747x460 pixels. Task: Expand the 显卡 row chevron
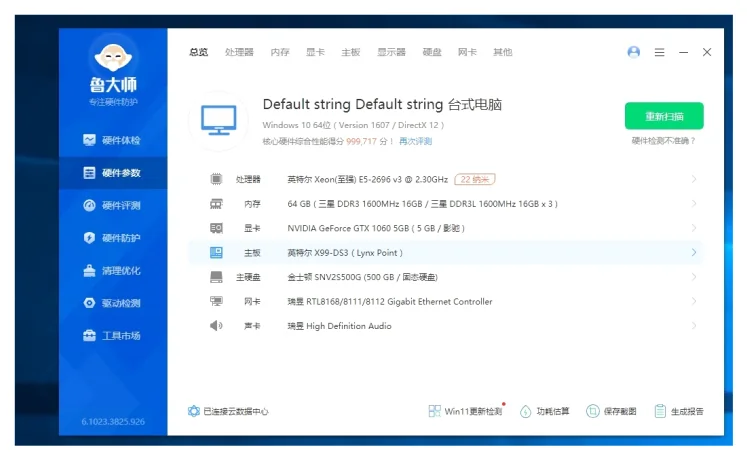coord(694,228)
